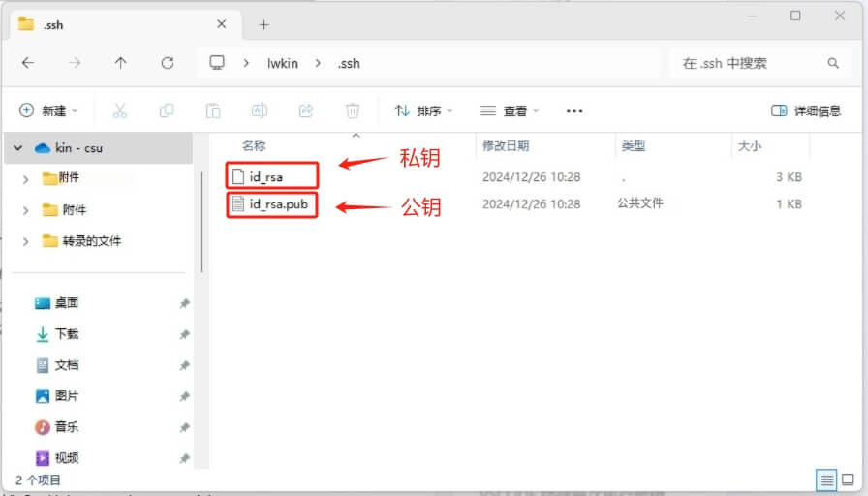868x496 pixels.
Task: Open the 排序 sort dropdown
Action: tap(423, 111)
